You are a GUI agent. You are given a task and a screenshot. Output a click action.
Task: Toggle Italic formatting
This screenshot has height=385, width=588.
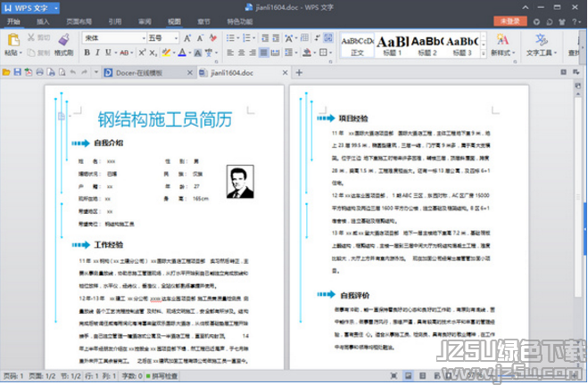tap(97, 53)
